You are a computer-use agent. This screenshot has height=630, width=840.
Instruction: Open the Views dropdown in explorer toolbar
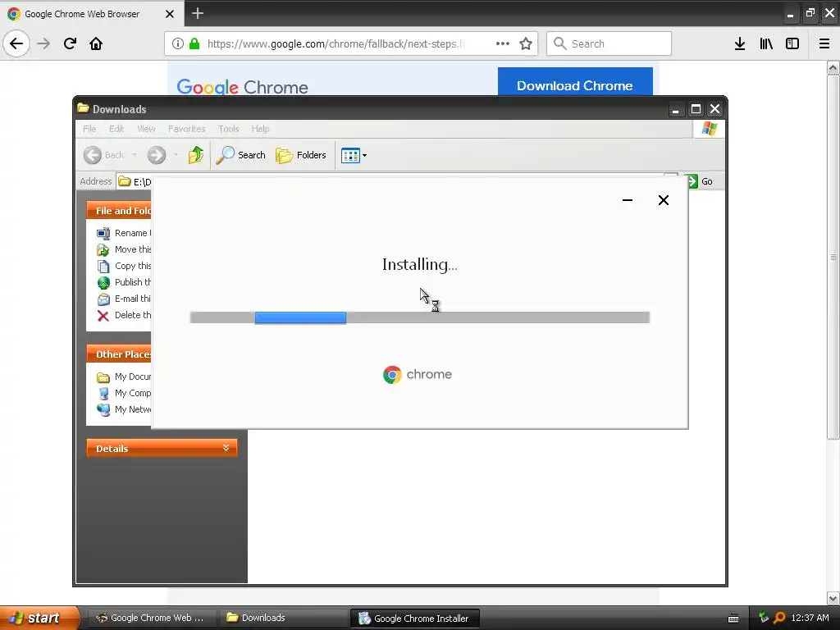(x=354, y=155)
